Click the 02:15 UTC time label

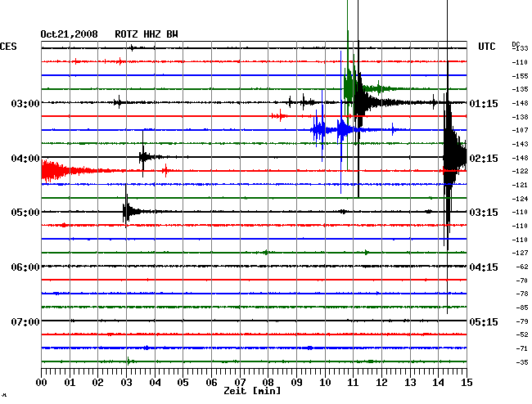[x=484, y=159]
